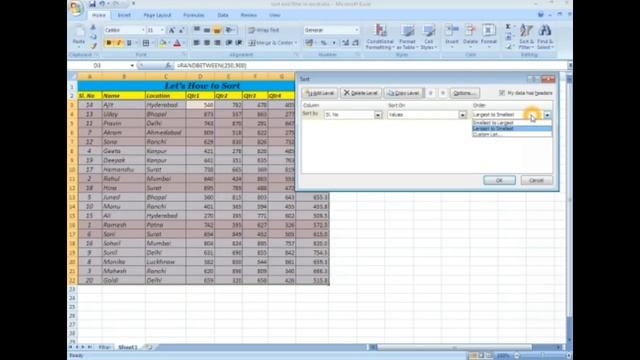
Task: Select Smallest to Largest option
Action: pos(512,123)
